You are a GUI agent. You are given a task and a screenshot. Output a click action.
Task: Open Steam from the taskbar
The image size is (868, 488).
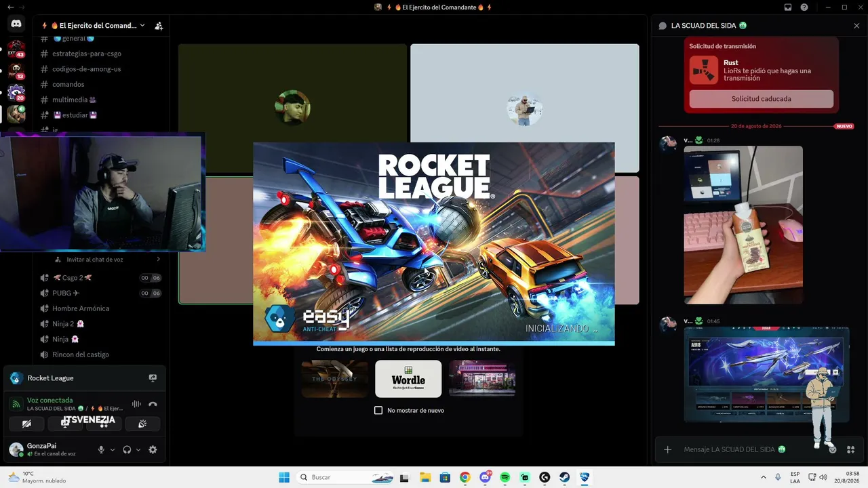coord(564,477)
